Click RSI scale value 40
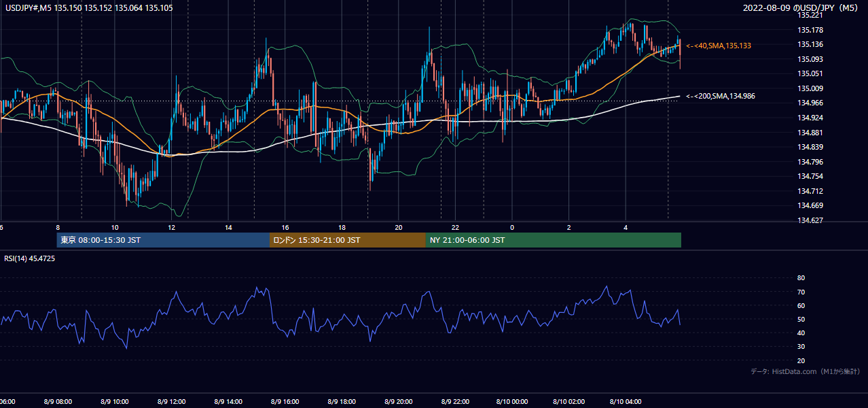 point(801,333)
